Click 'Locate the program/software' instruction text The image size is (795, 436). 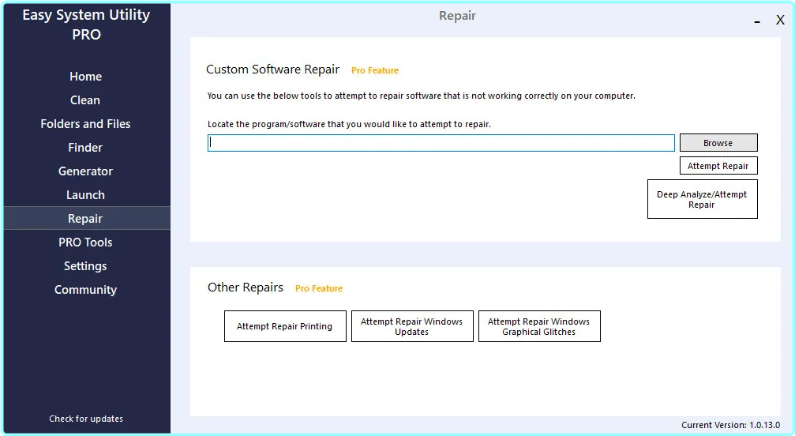click(x=349, y=124)
